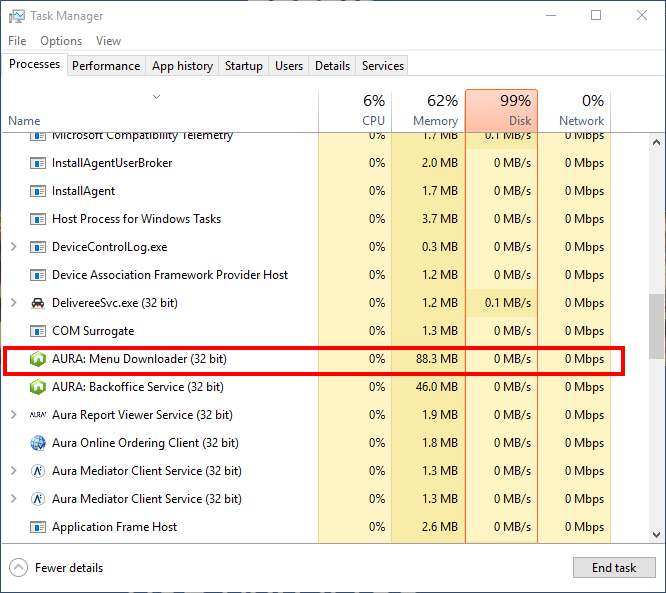This screenshot has height=593, width=666.
Task: Click the 3.7 MB memory value
Action: (440, 219)
